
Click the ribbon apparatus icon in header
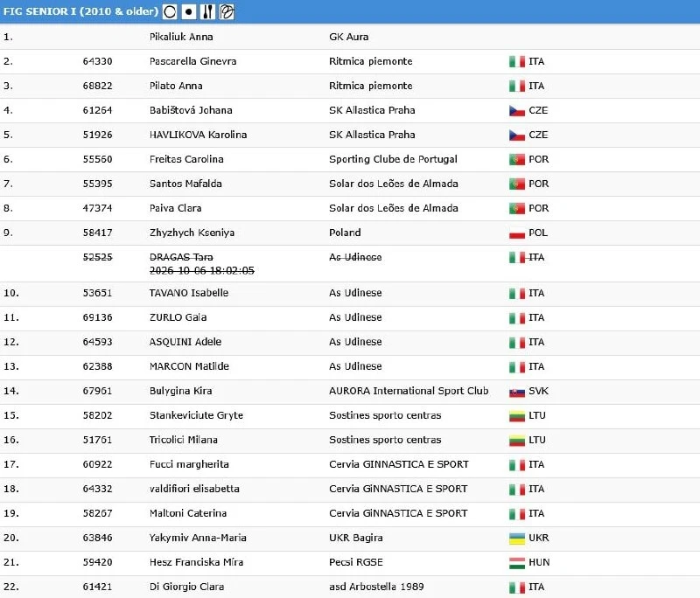227,11
